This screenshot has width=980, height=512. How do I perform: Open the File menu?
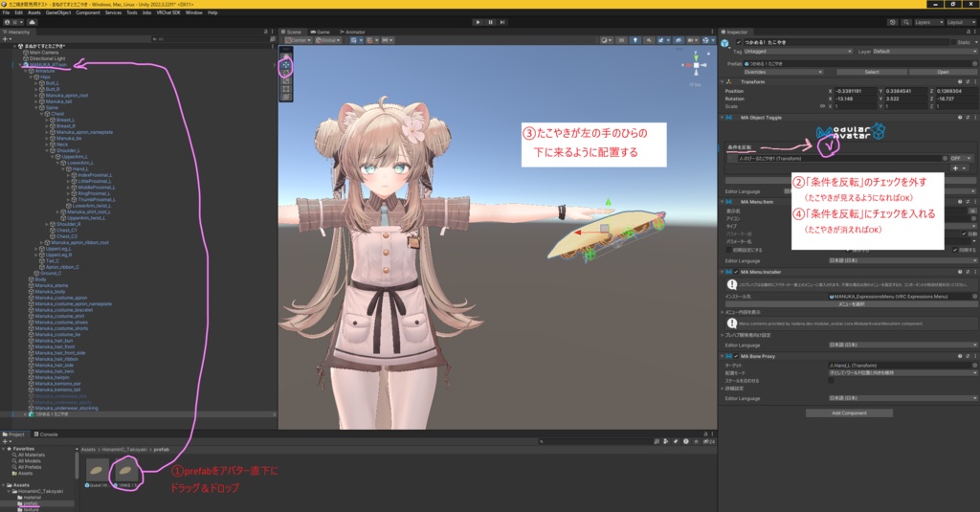[7, 12]
